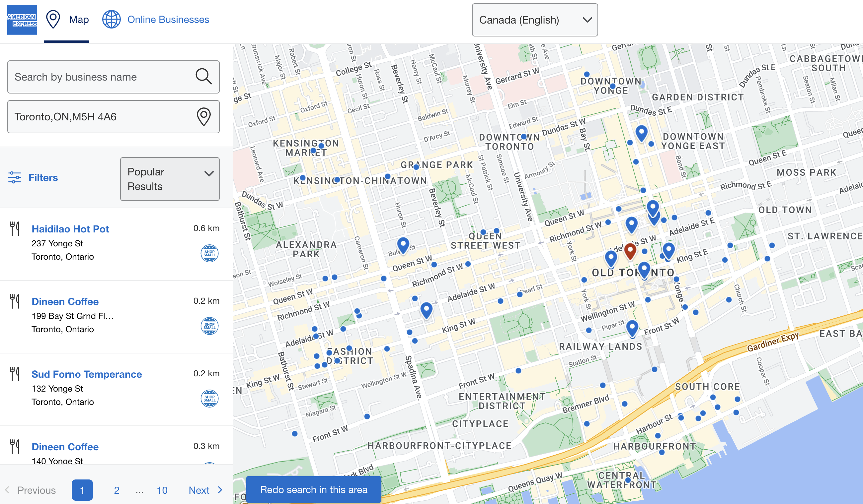This screenshot has height=504, width=863.
Task: Expand the Popular Results sort dropdown
Action: point(170,179)
